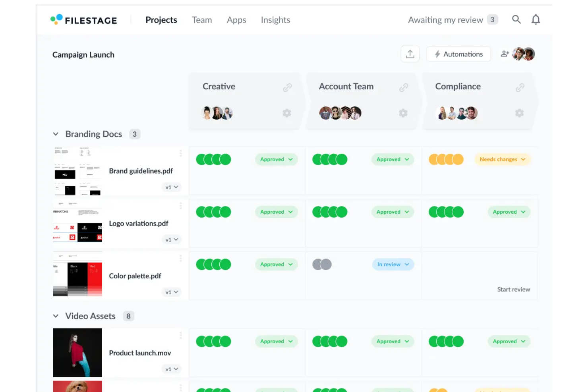Viewport: 588px width, 392px height.
Task: Open Creative stage settings gear
Action: click(x=287, y=113)
